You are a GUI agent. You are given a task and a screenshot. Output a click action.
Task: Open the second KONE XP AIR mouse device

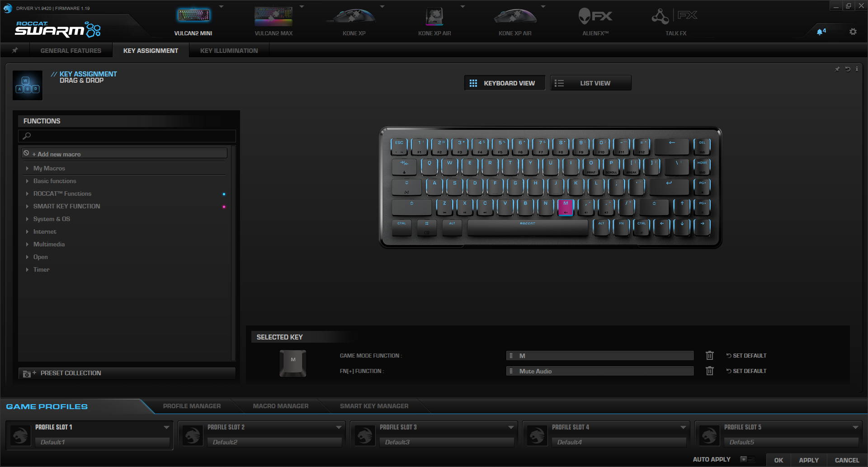click(x=515, y=16)
